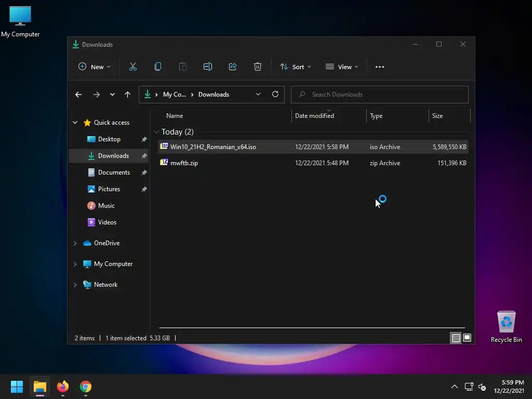Unpin Pictures from Quick access
The height and width of the screenshot is (399, 532).
click(144, 189)
